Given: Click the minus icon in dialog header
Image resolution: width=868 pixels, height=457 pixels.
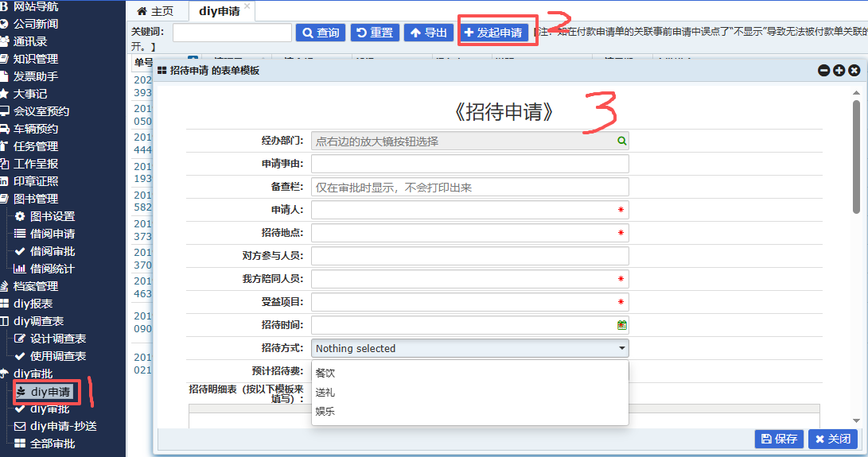Looking at the screenshot, I should point(824,71).
